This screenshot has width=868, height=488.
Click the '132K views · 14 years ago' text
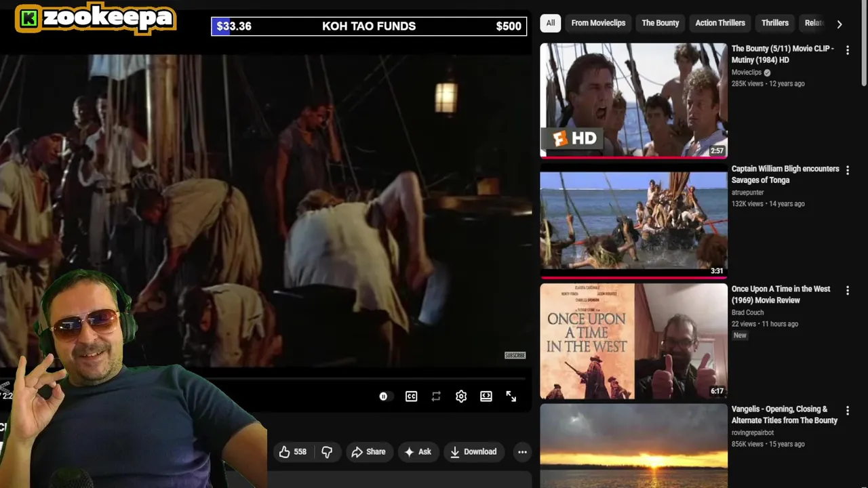coord(768,203)
